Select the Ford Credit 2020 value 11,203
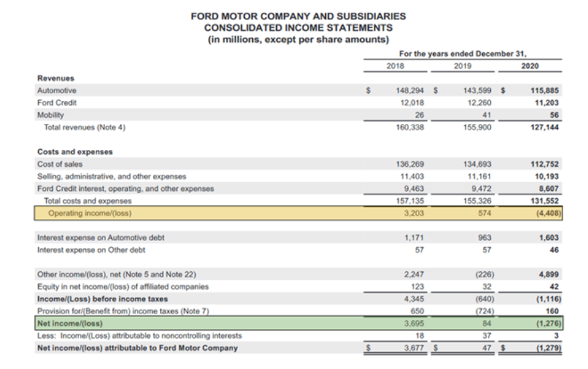The height and width of the screenshot is (369, 588). (546, 102)
